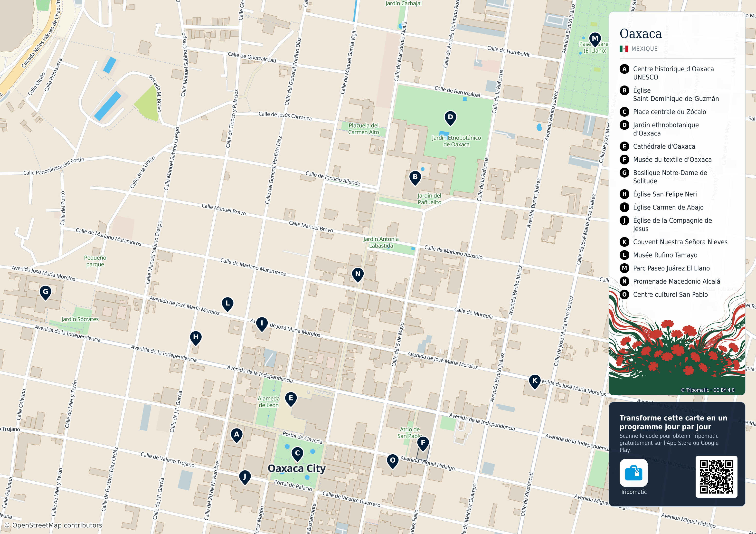Click map pin E at the cathedral
The image size is (756, 534).
291,399
